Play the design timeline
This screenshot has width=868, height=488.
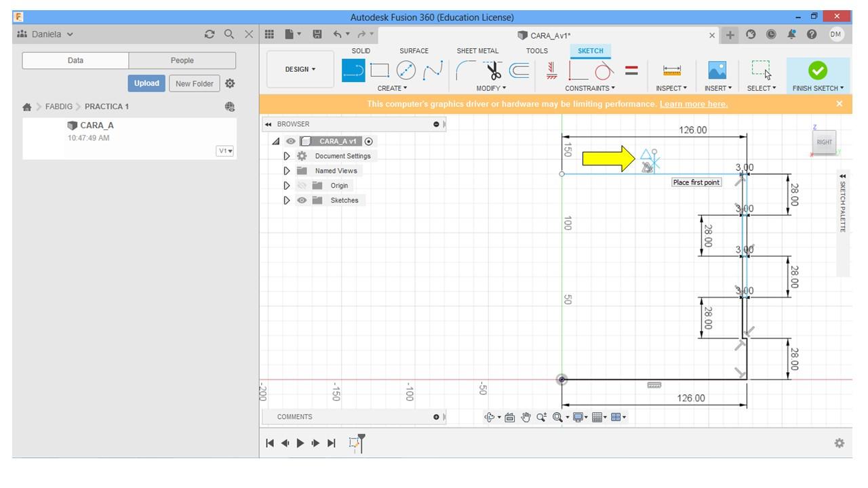[300, 443]
